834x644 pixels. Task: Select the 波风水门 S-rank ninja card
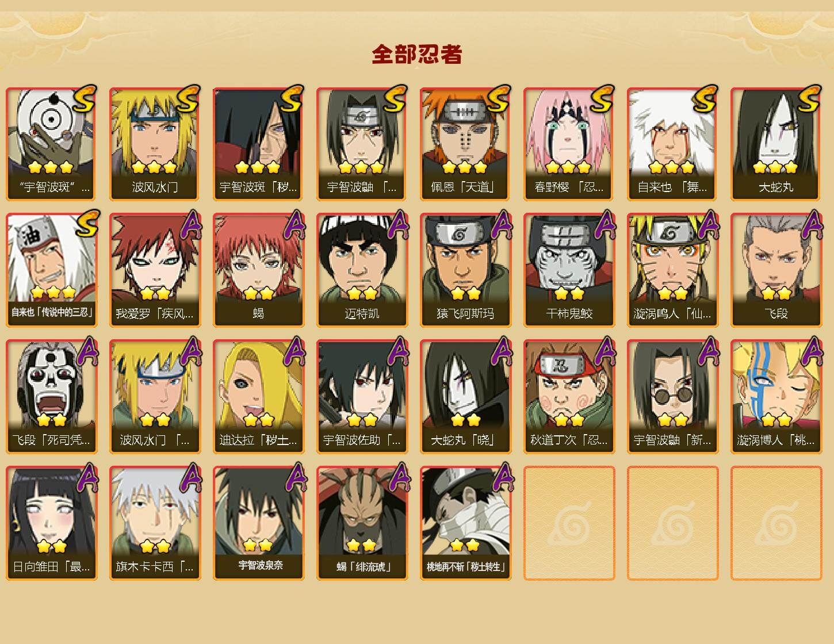tap(155, 144)
